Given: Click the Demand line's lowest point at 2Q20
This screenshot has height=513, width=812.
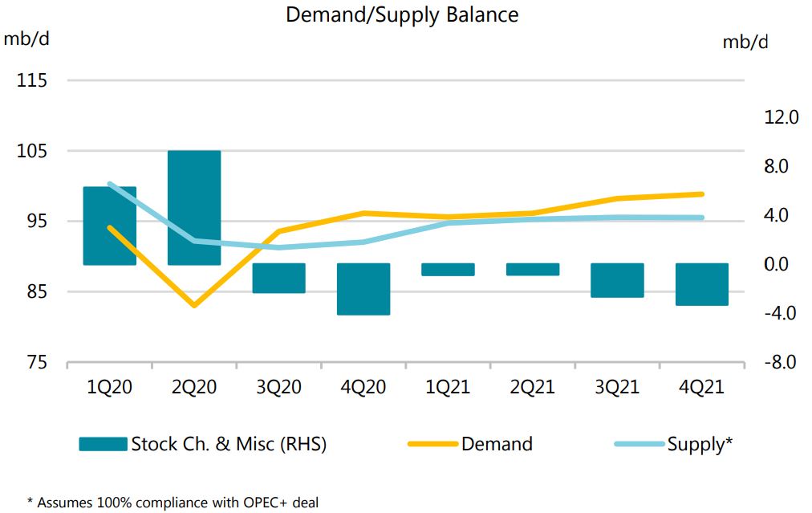Looking at the screenshot, I should pos(194,305).
